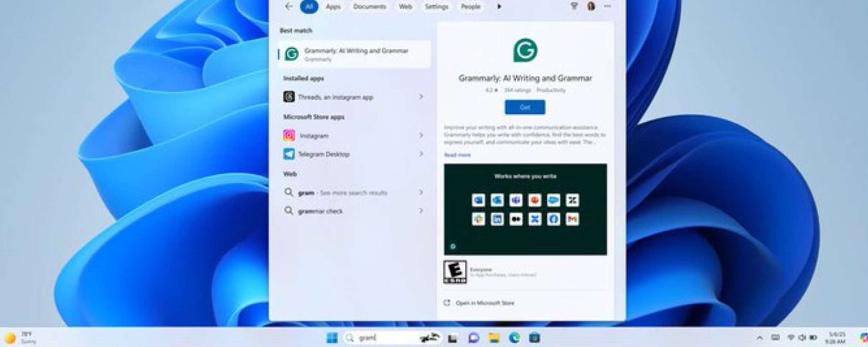Image resolution: width=868 pixels, height=347 pixels.
Task: Click the ESRB Everyone rating badge
Action: pos(455,272)
